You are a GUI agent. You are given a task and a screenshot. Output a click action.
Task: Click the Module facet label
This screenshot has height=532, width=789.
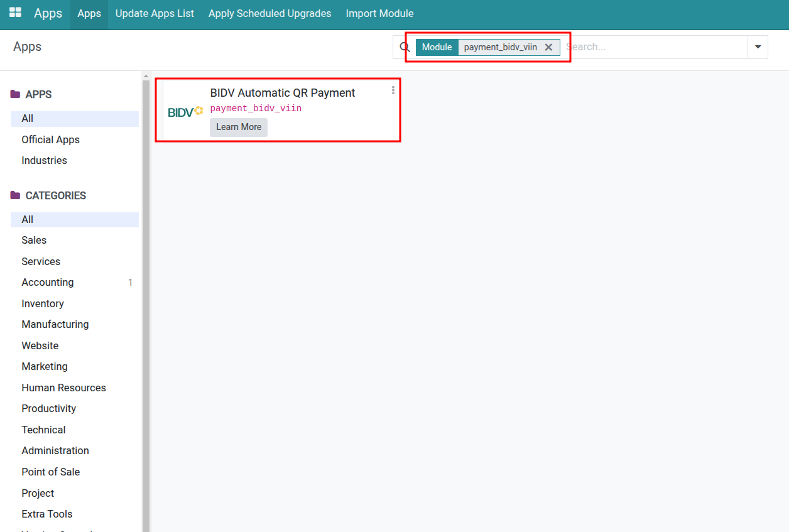[x=437, y=47]
